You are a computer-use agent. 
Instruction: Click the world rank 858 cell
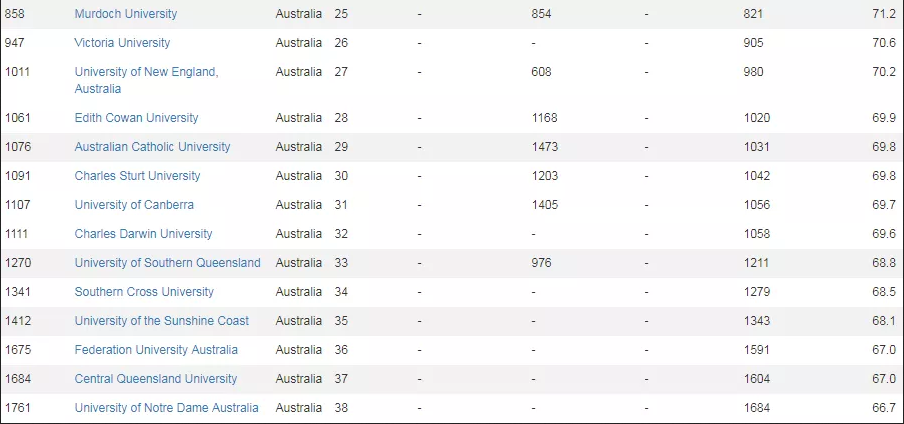(x=14, y=14)
